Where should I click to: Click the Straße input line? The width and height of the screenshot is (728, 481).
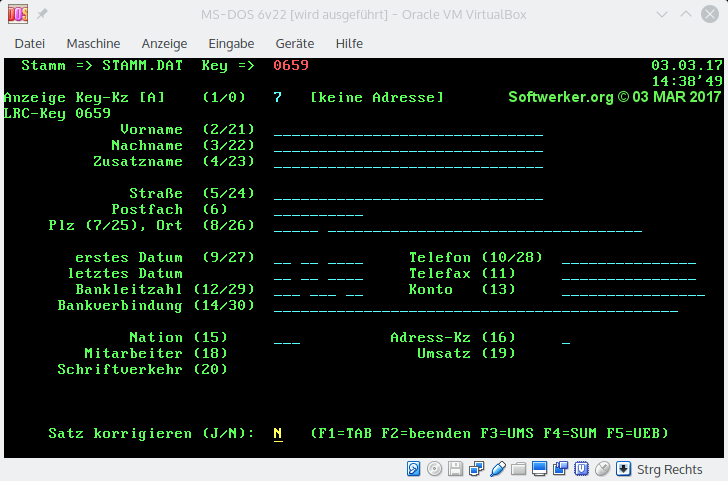click(407, 195)
